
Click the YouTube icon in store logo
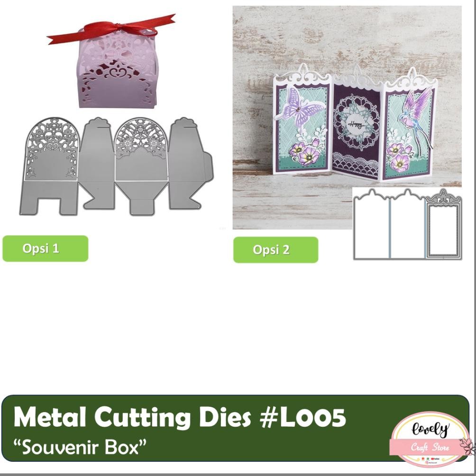(x=432, y=459)
